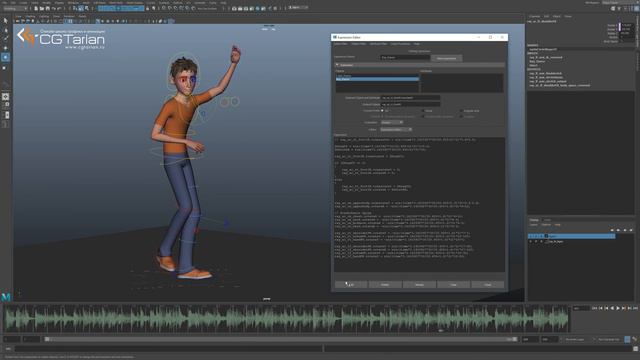Select Convert Units All radio button

[x=382, y=111]
